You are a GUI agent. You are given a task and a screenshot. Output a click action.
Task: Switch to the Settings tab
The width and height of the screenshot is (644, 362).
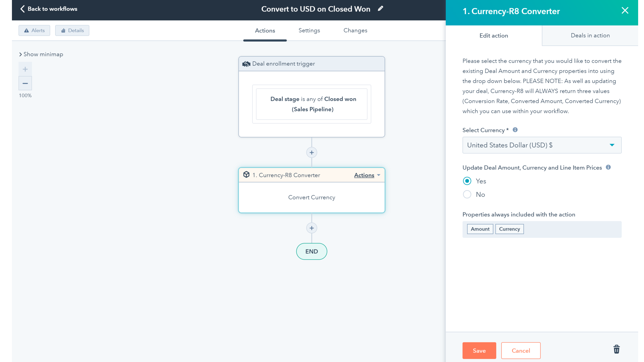[309, 31]
